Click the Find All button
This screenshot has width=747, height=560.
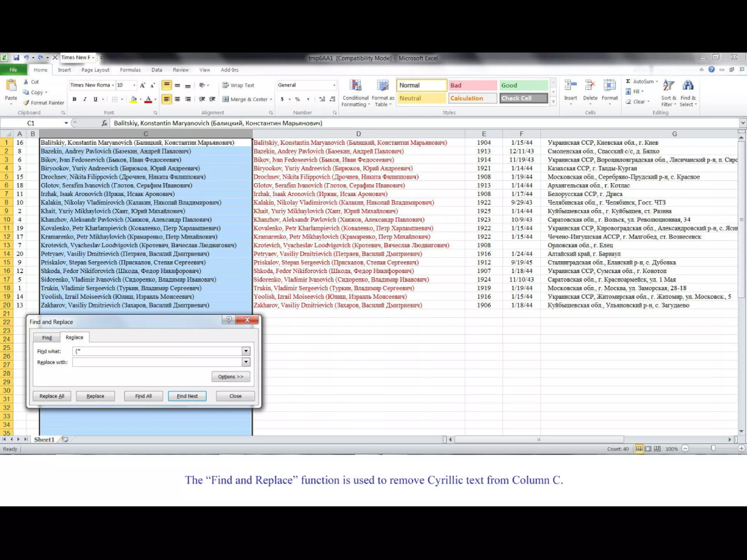coord(143,396)
